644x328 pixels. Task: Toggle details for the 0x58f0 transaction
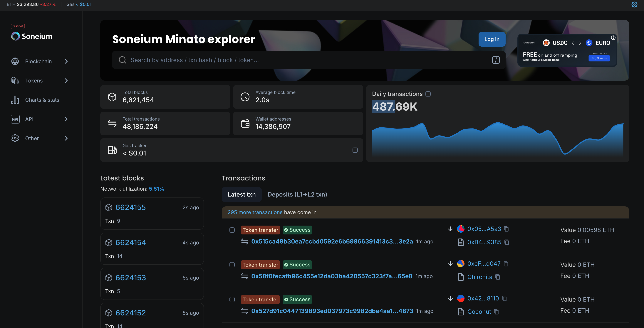(232, 265)
